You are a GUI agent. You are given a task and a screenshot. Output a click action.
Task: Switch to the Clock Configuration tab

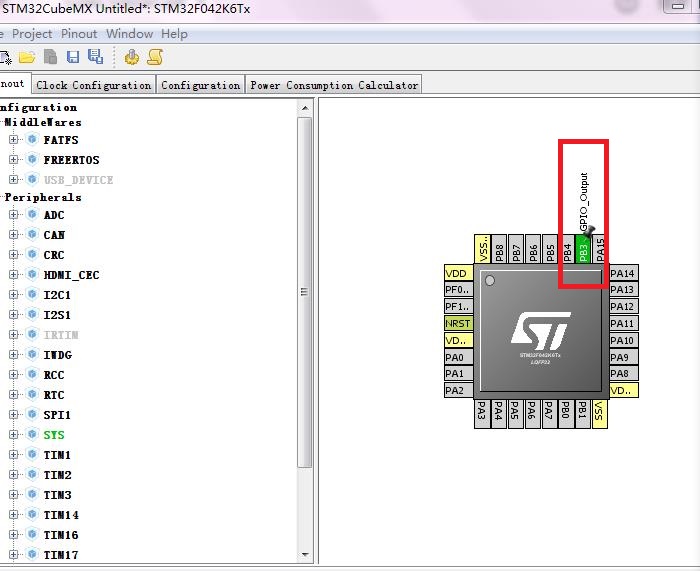(x=94, y=85)
